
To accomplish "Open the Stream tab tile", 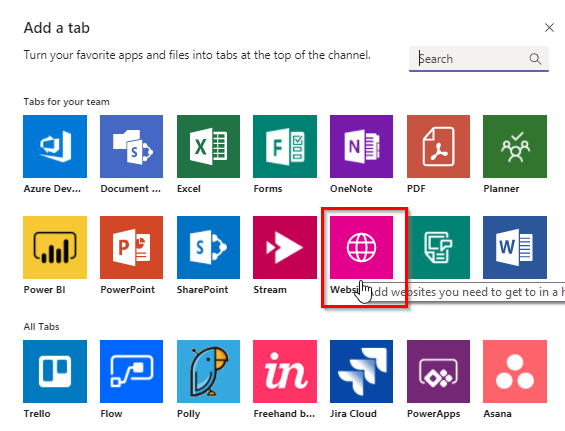I will pos(285,247).
